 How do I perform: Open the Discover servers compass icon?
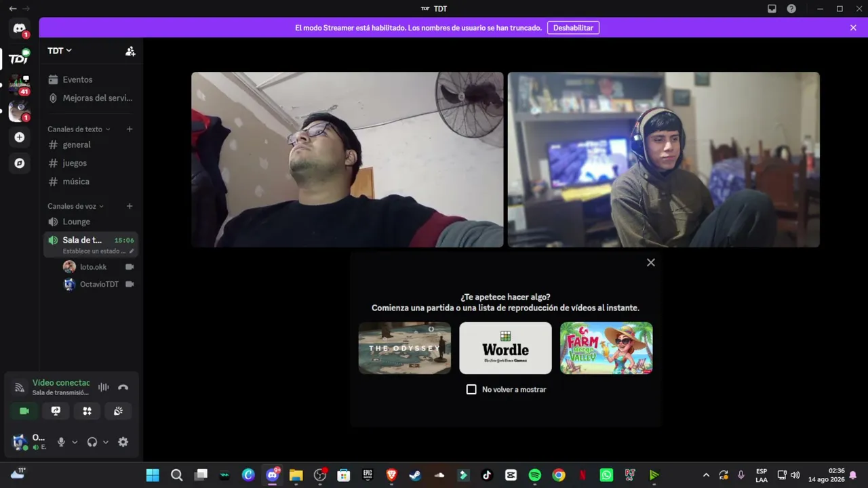click(19, 163)
